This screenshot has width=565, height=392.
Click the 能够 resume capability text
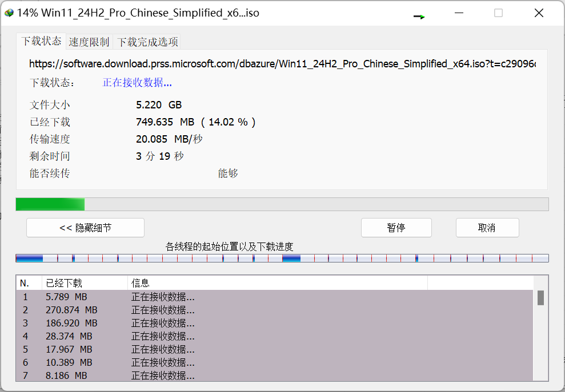(x=228, y=173)
